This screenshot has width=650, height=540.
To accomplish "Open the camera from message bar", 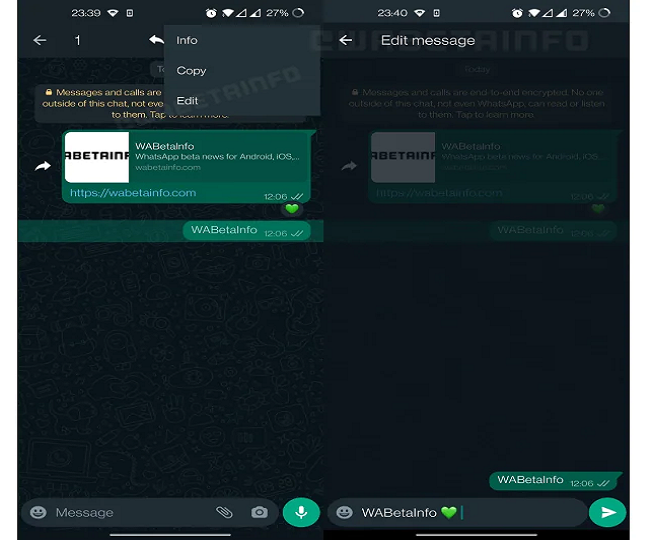I will [x=260, y=512].
